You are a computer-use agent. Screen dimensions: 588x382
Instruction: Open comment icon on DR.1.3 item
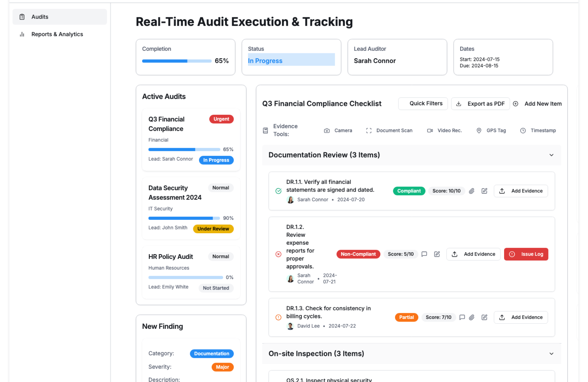pyautogui.click(x=462, y=317)
